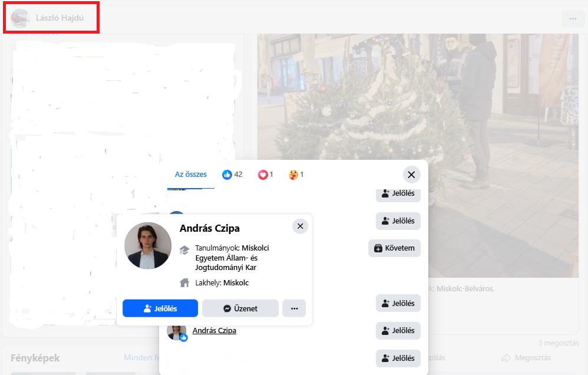The image size is (588, 375).
Task: Click Jelölés beside András Czipa list entry
Action: 398,331
